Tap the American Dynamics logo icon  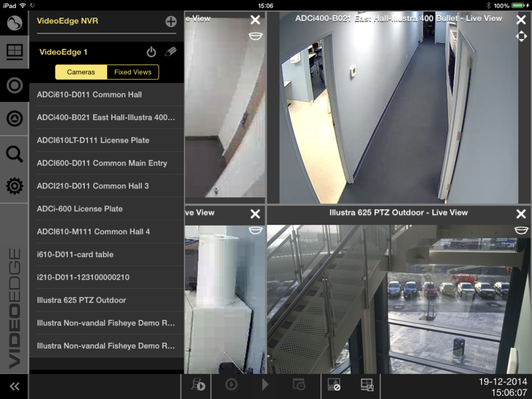pos(14,23)
